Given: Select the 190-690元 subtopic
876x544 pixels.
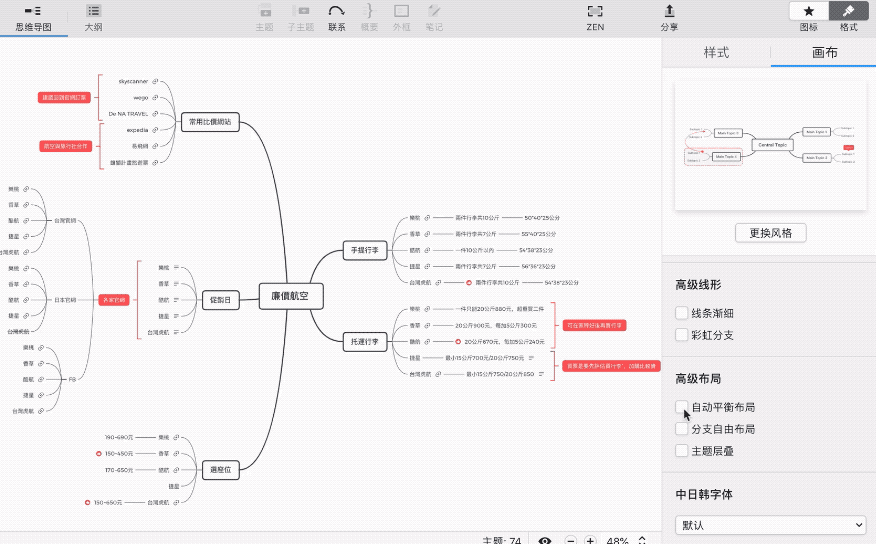Looking at the screenshot, I should (x=119, y=437).
